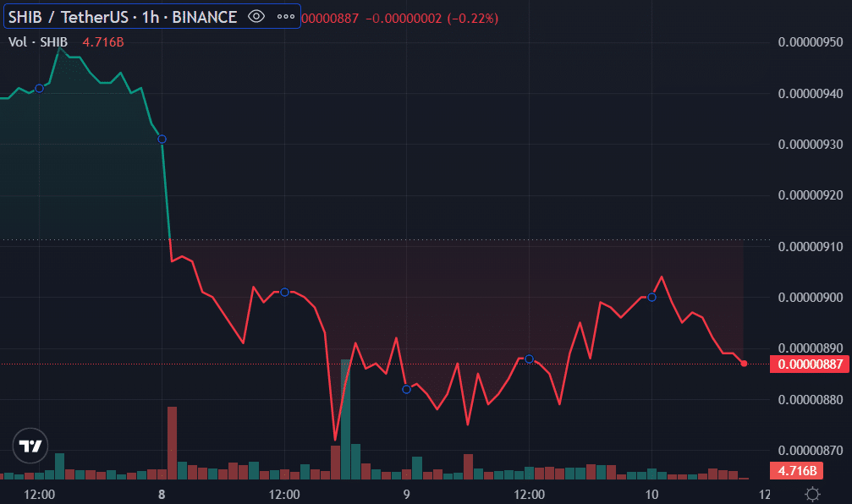Click the last price red dot marker
The width and height of the screenshot is (852, 504).
coord(744,364)
